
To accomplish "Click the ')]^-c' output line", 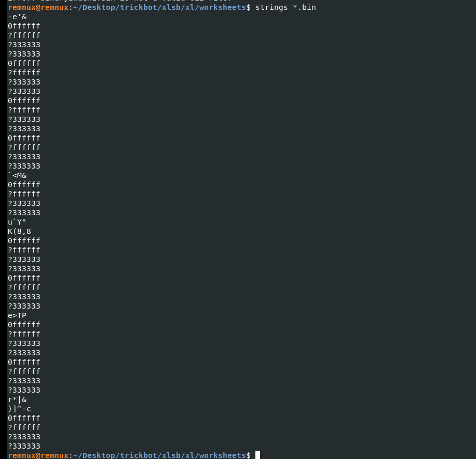I will point(19,409).
